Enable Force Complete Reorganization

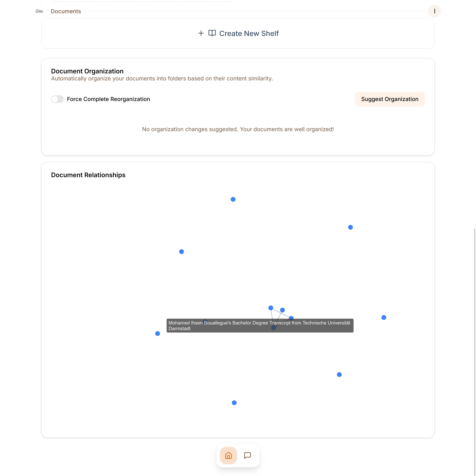click(x=57, y=99)
